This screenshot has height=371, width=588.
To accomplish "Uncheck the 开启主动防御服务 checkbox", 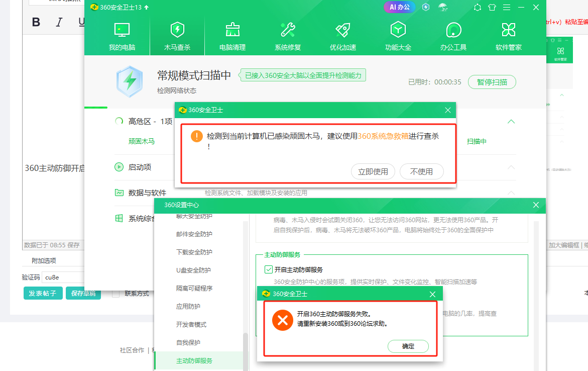I will pyautogui.click(x=269, y=269).
